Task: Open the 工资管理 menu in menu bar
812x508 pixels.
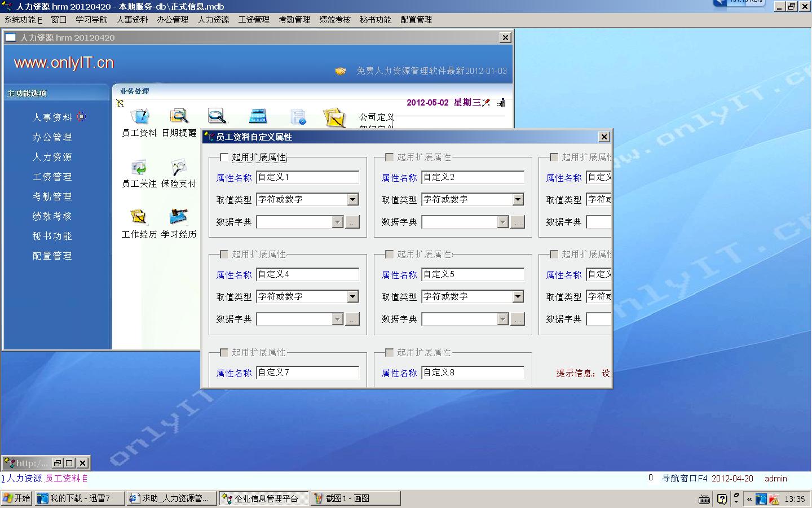Action: click(x=254, y=20)
